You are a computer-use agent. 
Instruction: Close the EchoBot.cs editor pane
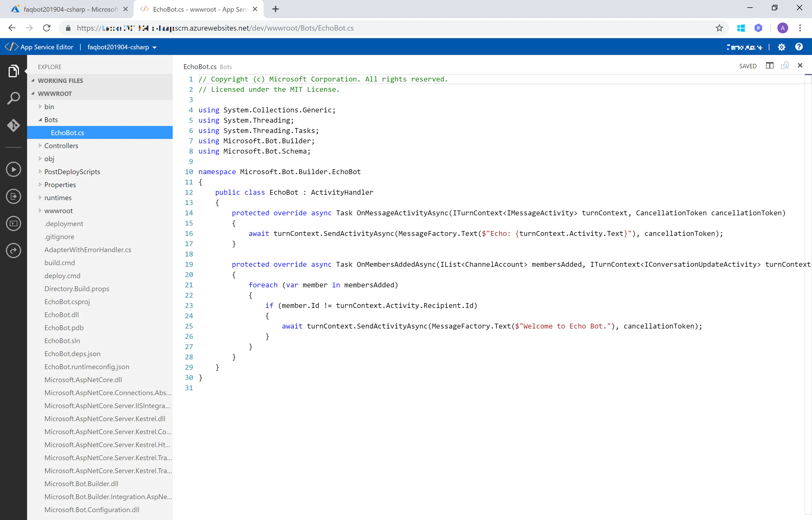800,66
